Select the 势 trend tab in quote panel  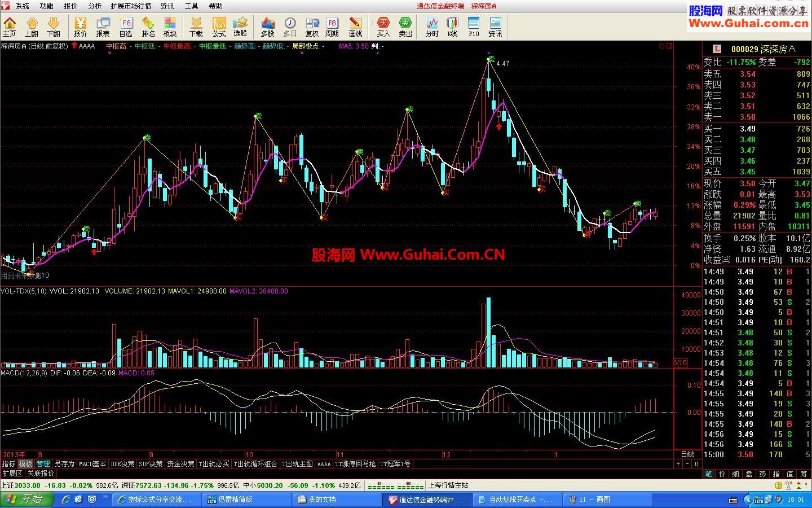(762, 474)
